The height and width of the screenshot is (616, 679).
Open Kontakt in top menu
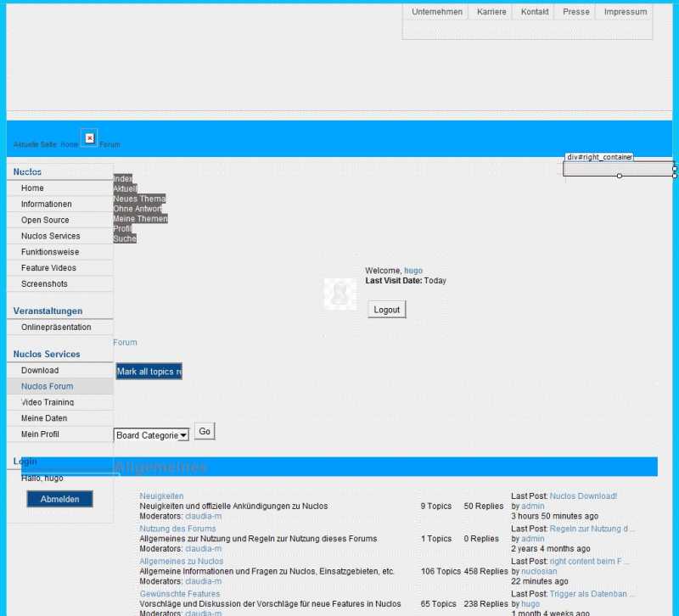(x=535, y=12)
